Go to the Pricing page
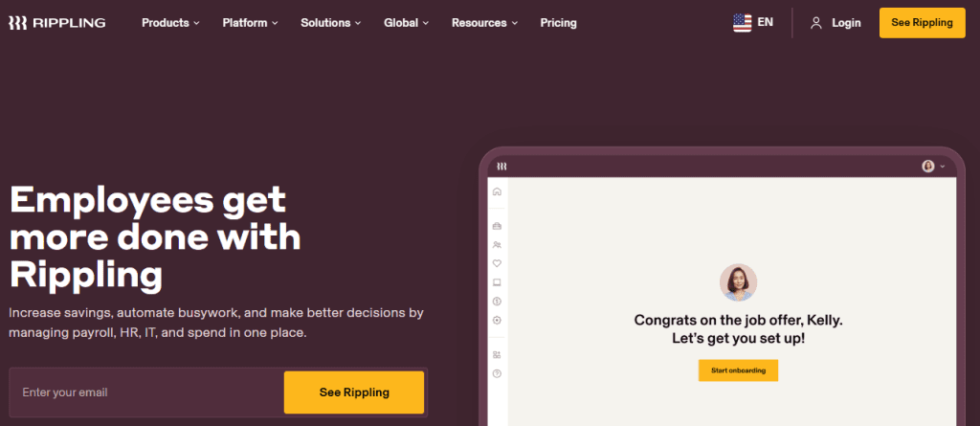Screen dimensions: 980x426 pyautogui.click(x=559, y=23)
